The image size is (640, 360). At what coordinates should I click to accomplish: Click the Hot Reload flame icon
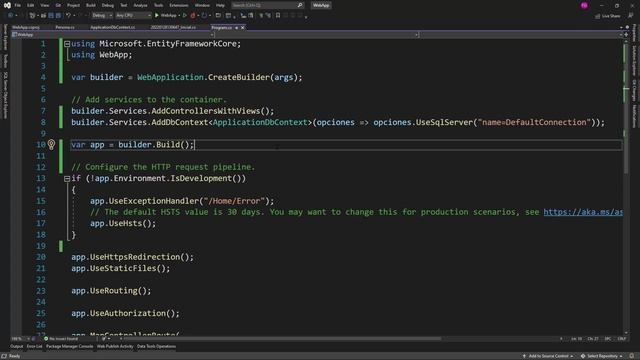click(x=193, y=16)
